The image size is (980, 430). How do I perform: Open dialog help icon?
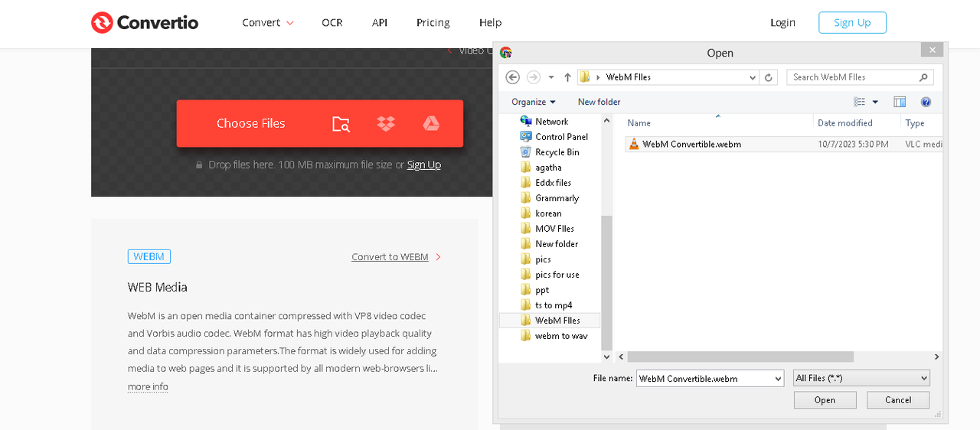[x=926, y=102]
